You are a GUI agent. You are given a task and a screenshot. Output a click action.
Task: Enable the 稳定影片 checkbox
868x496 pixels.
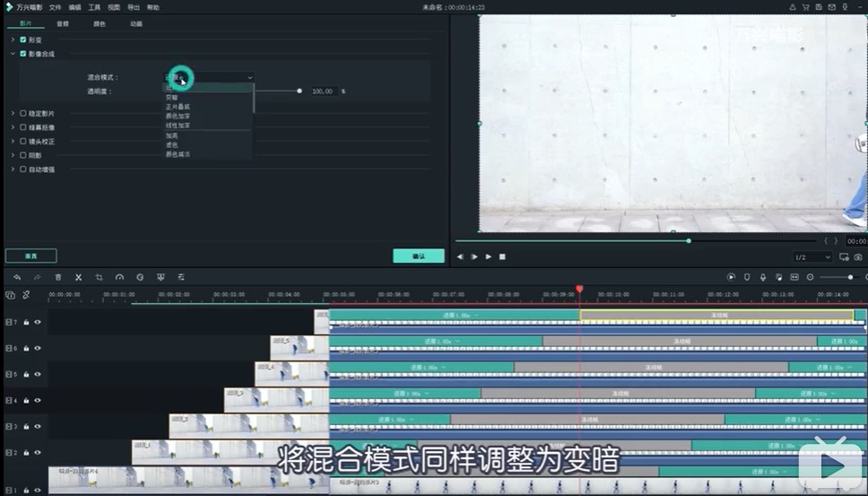coord(23,114)
